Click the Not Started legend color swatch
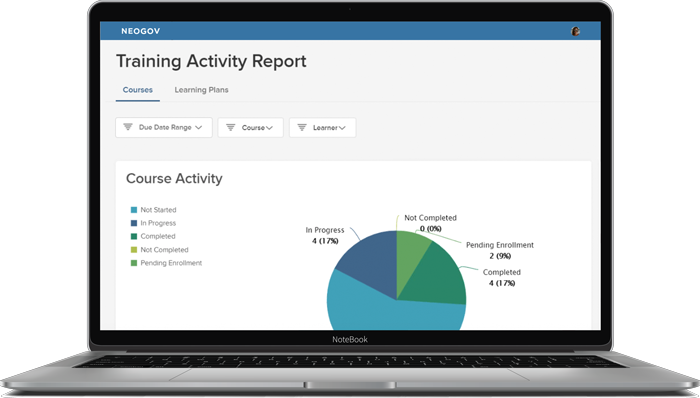The image size is (700, 398). [133, 210]
